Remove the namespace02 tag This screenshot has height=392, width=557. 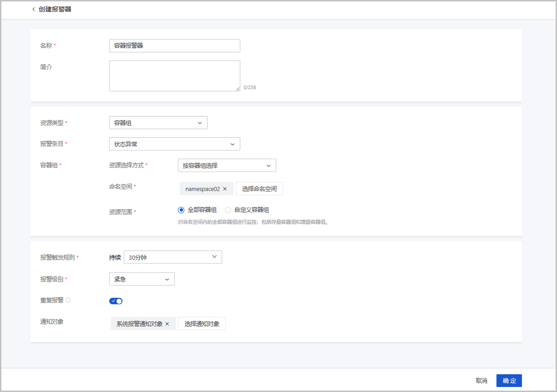point(225,189)
